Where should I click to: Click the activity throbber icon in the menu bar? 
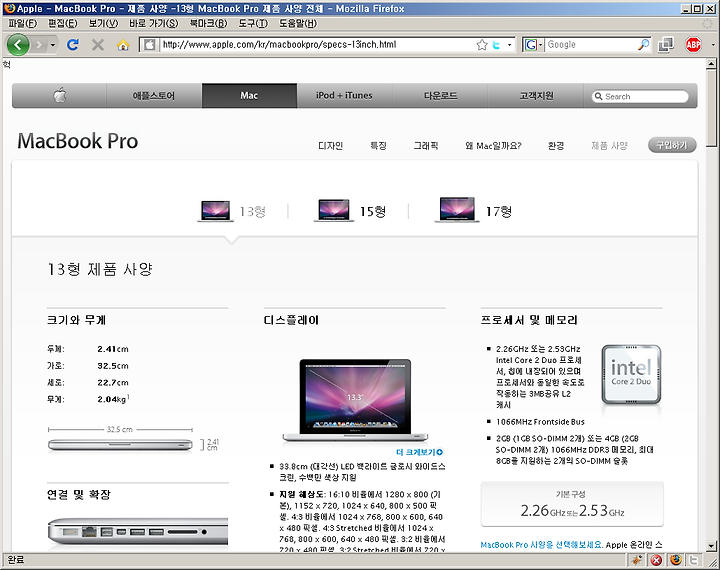pyautogui.click(x=708, y=23)
